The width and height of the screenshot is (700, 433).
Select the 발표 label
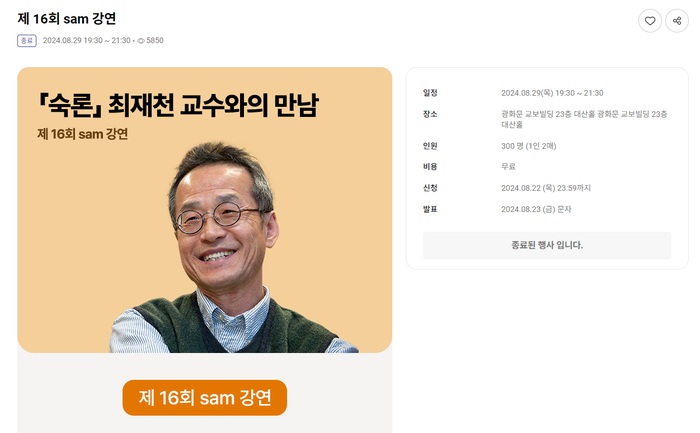[x=430, y=209]
